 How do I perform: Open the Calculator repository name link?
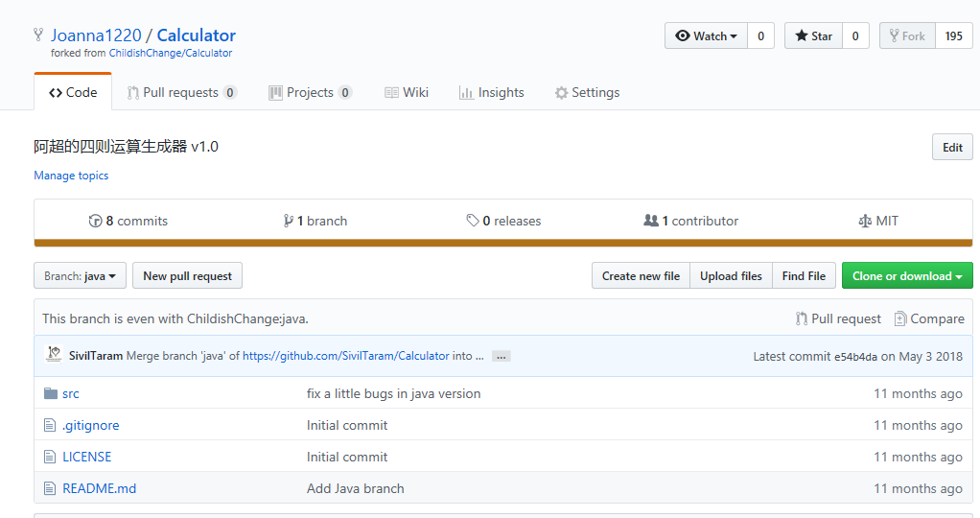click(x=197, y=35)
